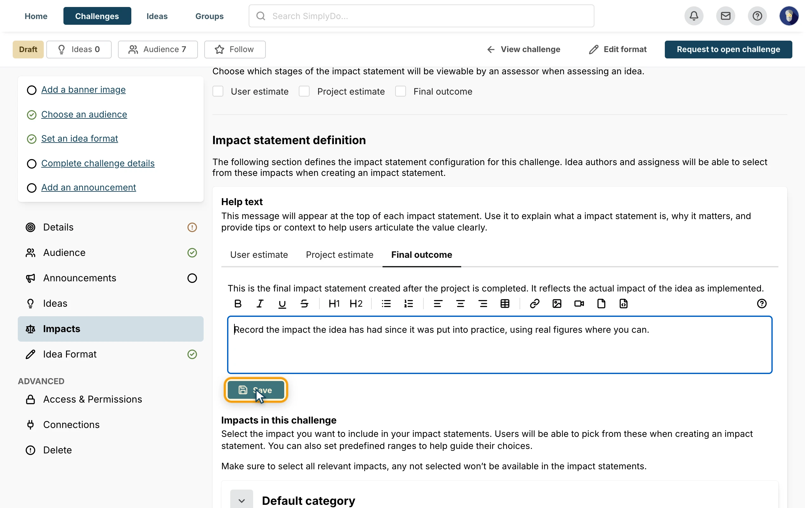Click the Edit format button
812x508 pixels.
click(618, 50)
